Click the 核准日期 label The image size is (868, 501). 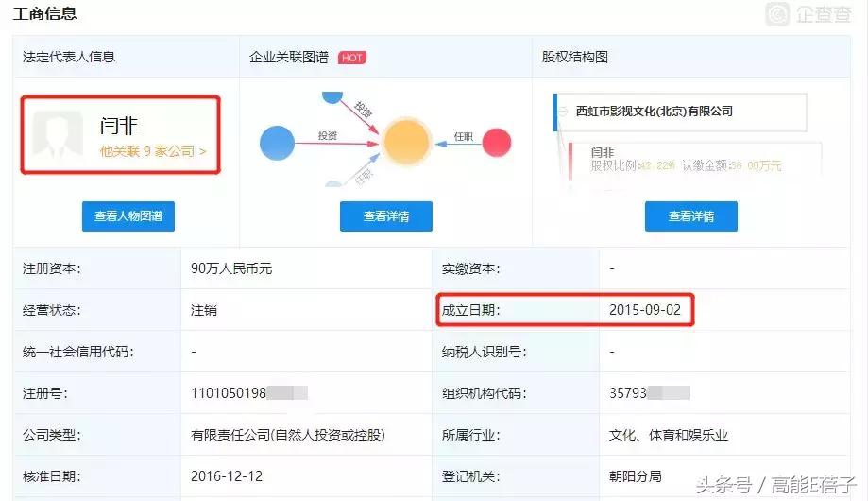[x=52, y=476]
